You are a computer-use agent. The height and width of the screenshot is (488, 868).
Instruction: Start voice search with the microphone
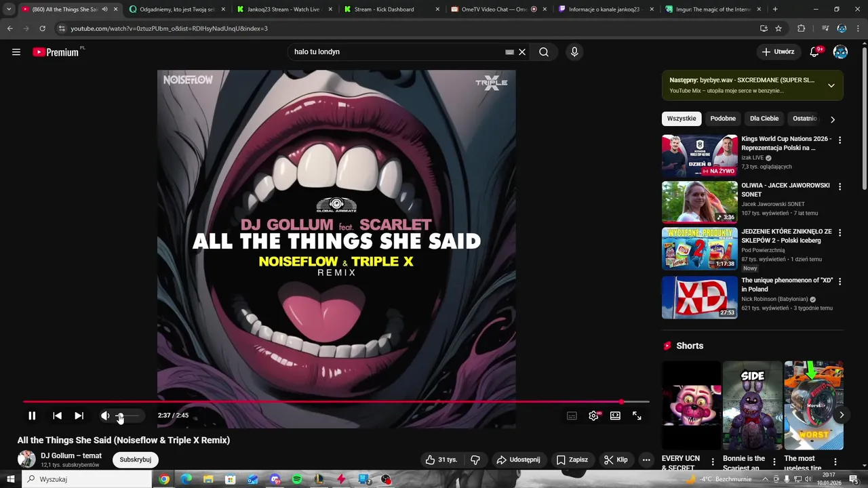pos(574,52)
